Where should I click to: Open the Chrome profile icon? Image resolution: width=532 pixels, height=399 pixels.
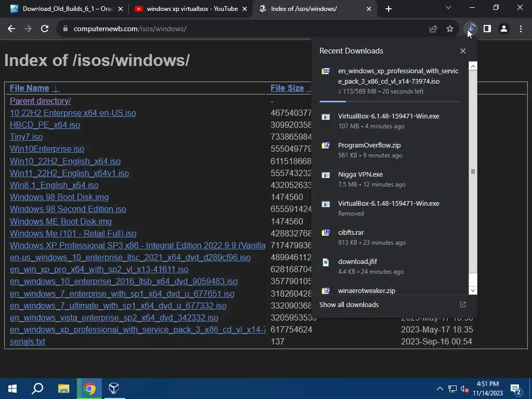504,29
